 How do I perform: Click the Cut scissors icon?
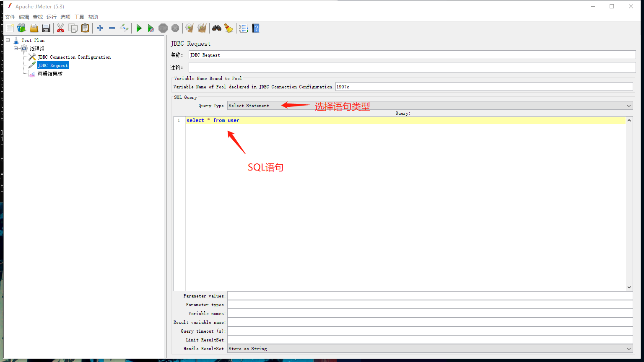pos(61,28)
